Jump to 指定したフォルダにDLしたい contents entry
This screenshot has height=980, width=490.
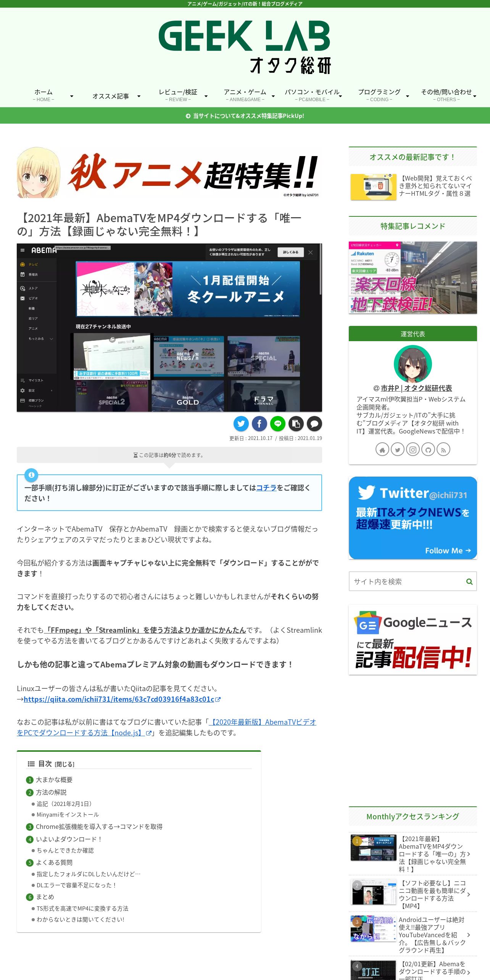pyautogui.click(x=89, y=874)
